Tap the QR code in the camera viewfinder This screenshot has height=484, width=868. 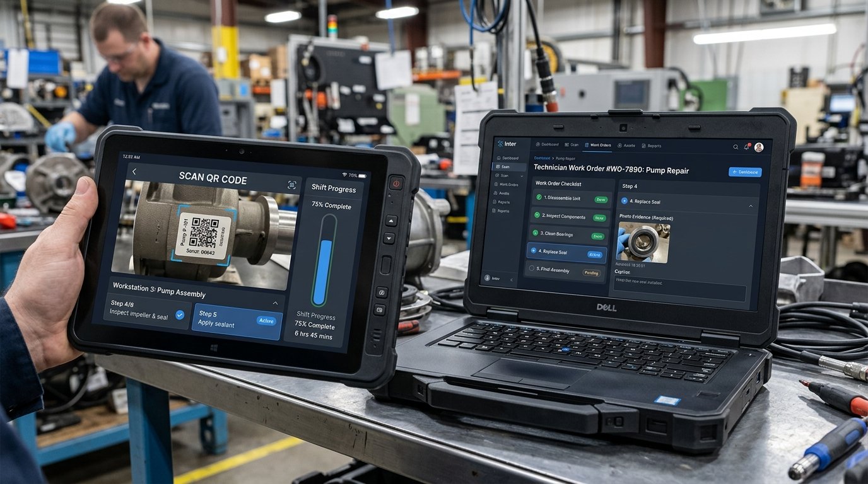203,233
